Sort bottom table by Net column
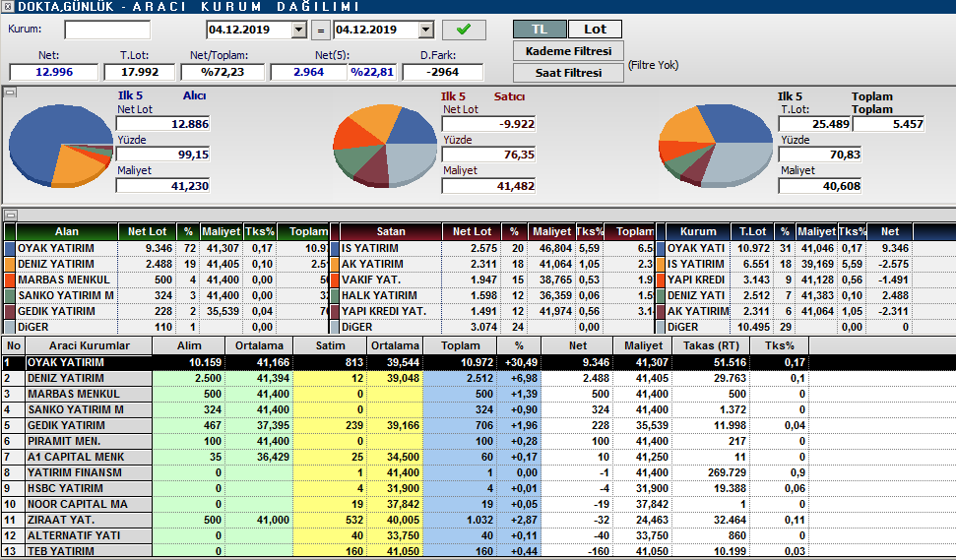956x560 pixels. [x=577, y=345]
